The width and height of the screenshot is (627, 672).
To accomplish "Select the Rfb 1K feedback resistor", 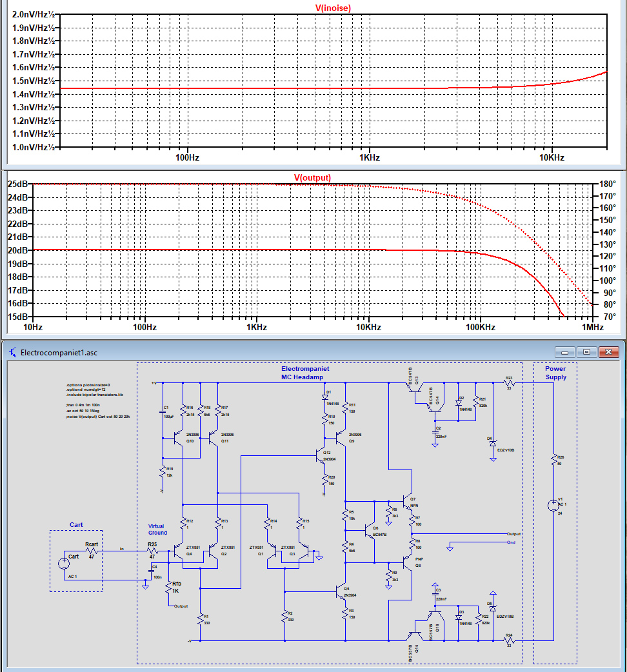I will (169, 587).
